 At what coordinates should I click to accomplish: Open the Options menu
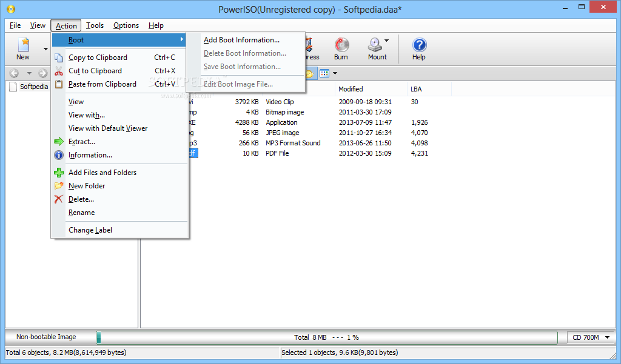(126, 25)
